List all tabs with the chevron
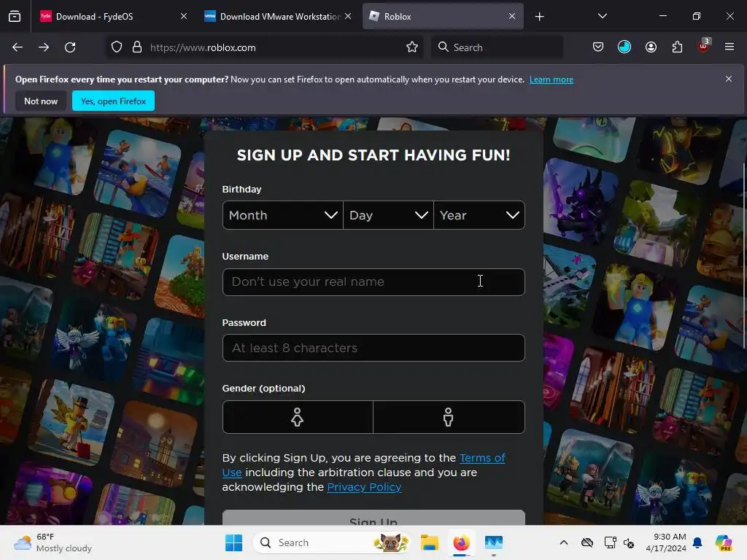The image size is (747, 560). (x=602, y=16)
